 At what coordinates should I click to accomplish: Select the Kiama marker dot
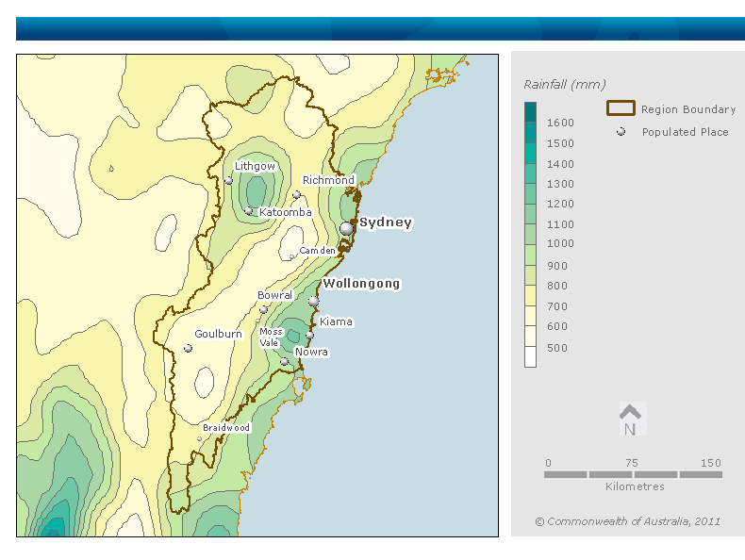309,335
